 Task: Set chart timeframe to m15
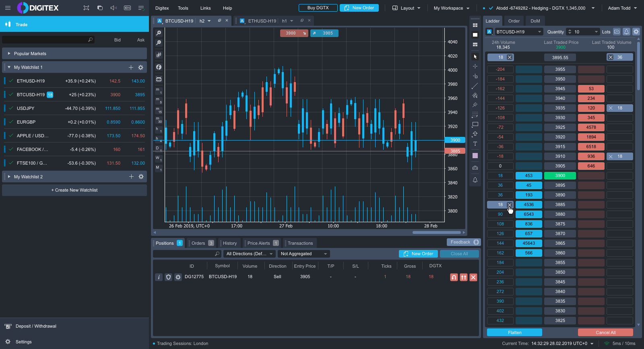(159, 110)
